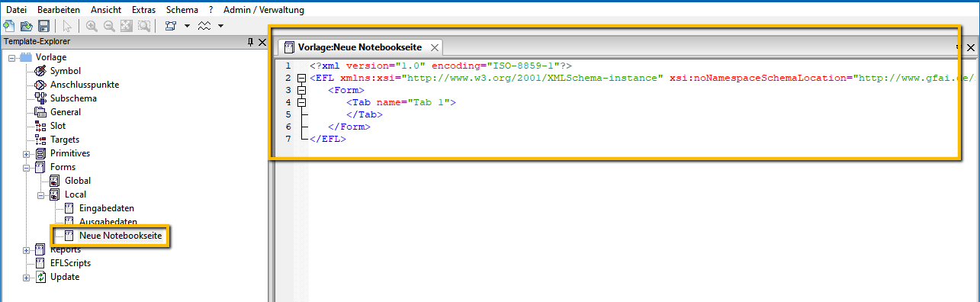Expand the Primitives tree node

27,153
